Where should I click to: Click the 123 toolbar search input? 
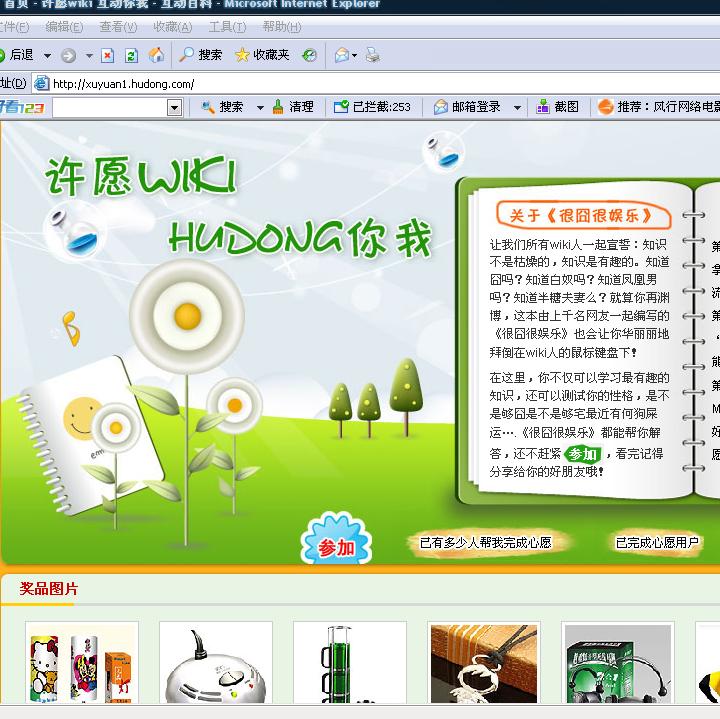coord(110,108)
